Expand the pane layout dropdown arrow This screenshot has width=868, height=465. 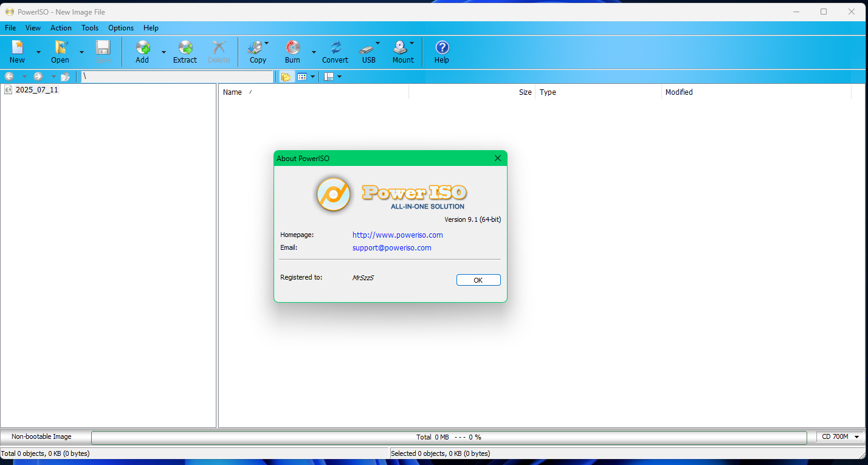339,77
